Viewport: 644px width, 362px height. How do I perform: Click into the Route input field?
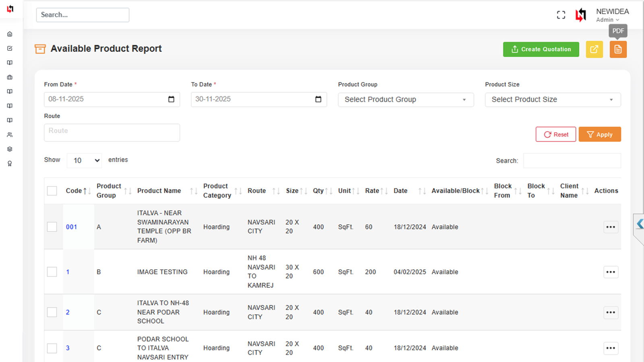click(112, 132)
